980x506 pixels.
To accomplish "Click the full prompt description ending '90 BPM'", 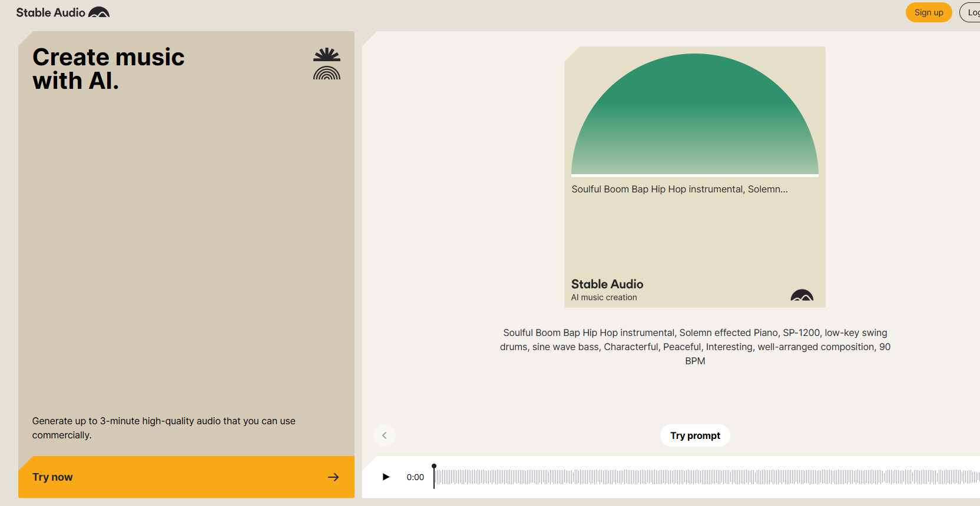I will (x=695, y=347).
